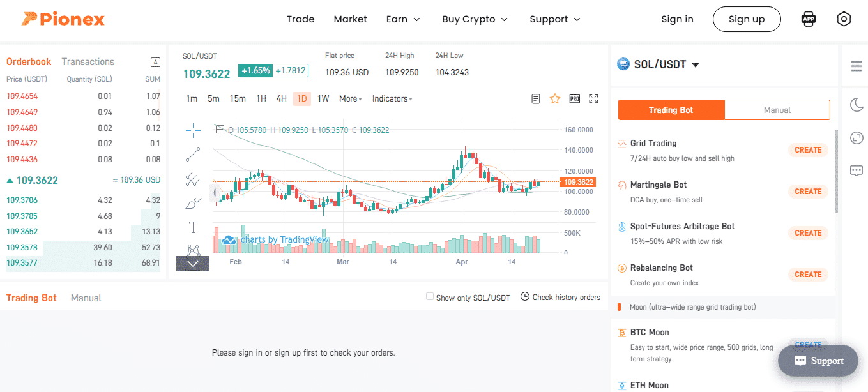The height and width of the screenshot is (392, 868).
Task: Open the Market menu item
Action: pos(350,19)
